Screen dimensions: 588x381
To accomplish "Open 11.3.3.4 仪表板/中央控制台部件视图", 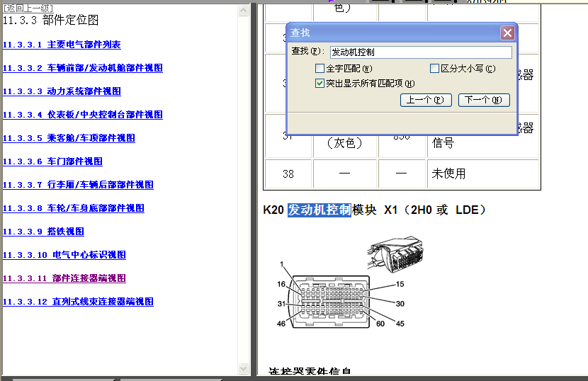I will [82, 115].
